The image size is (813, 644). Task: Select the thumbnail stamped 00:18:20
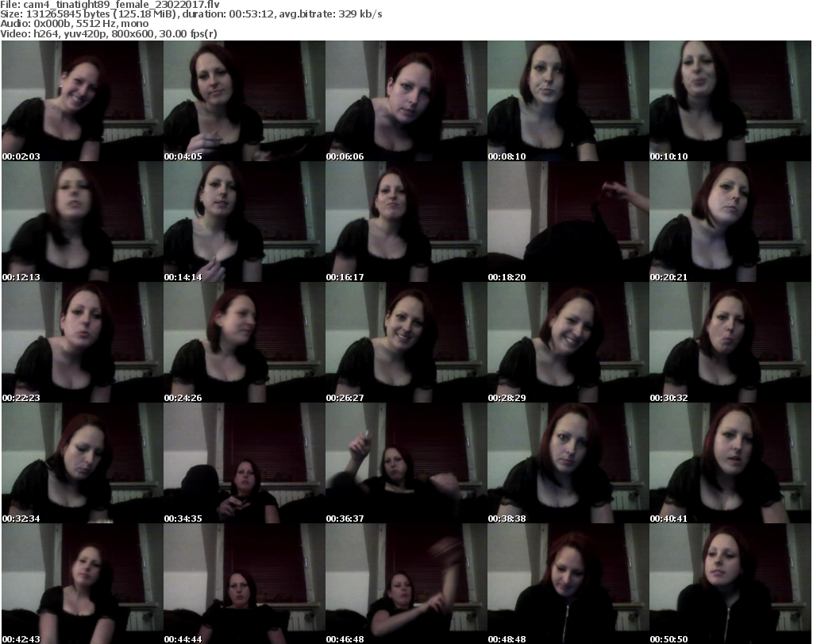tap(568, 222)
